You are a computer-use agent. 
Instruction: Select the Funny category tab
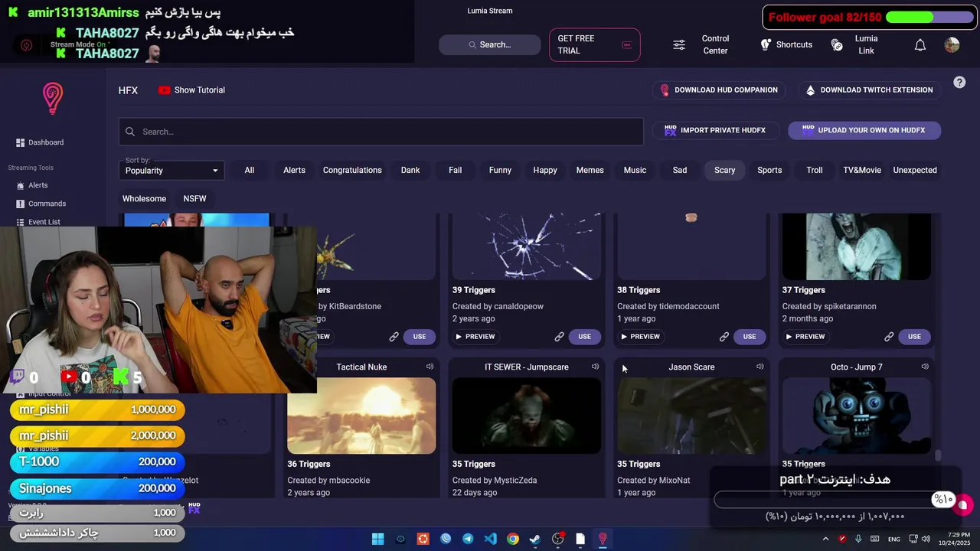click(500, 170)
